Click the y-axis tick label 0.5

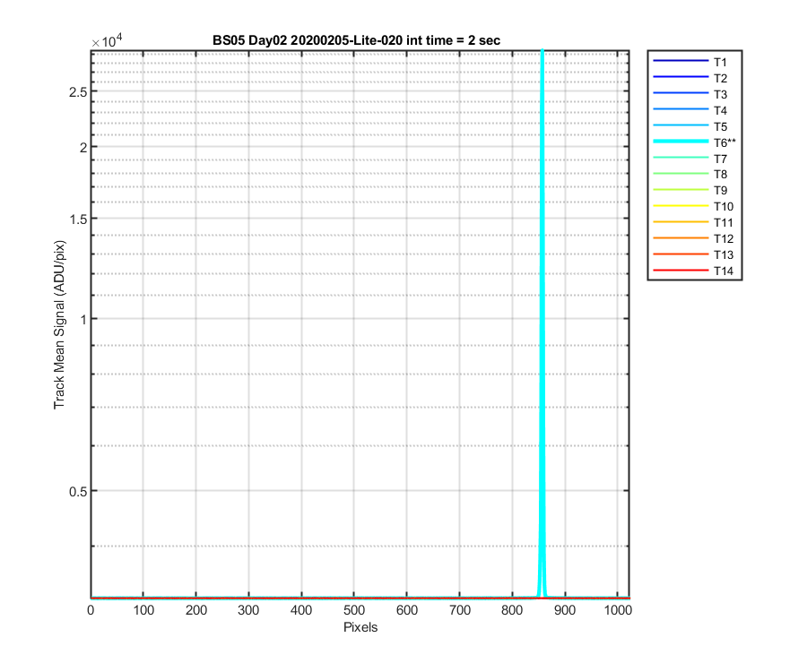78,492
